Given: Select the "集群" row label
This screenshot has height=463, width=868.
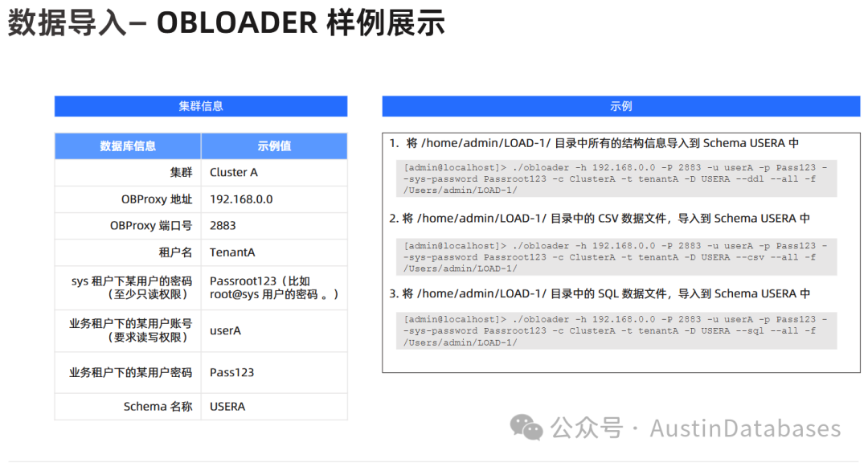Looking at the screenshot, I should pyautogui.click(x=181, y=173).
